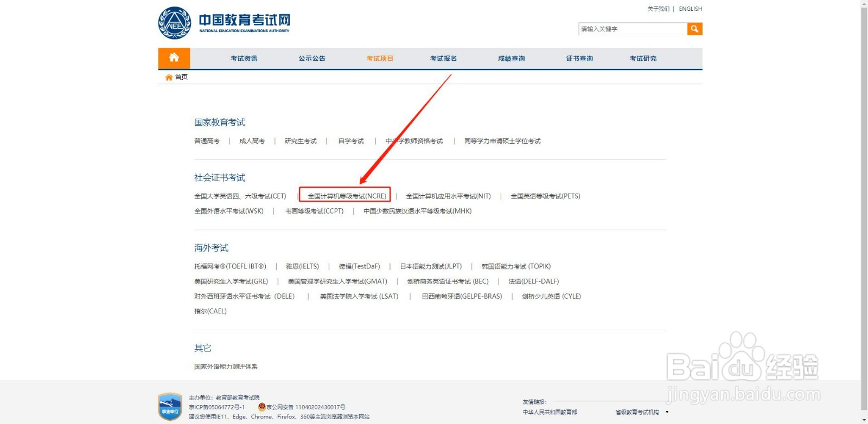
Task: Open 托福网考(TOEFL iBT) link
Action: [231, 266]
